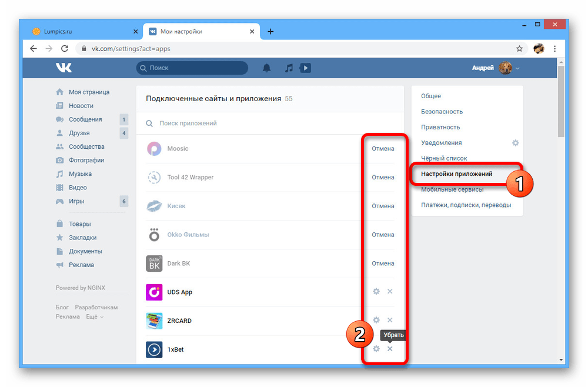Click the UDS App icon

154,292
